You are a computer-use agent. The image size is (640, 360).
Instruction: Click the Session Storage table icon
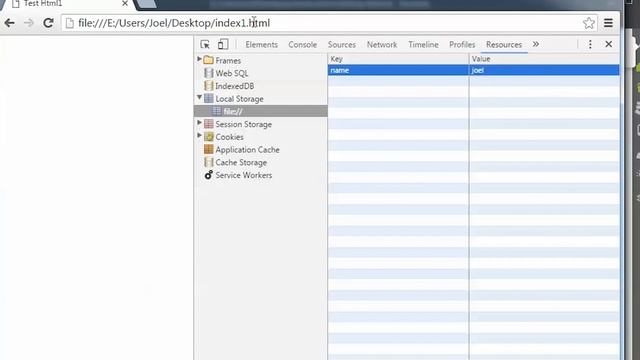click(209, 124)
